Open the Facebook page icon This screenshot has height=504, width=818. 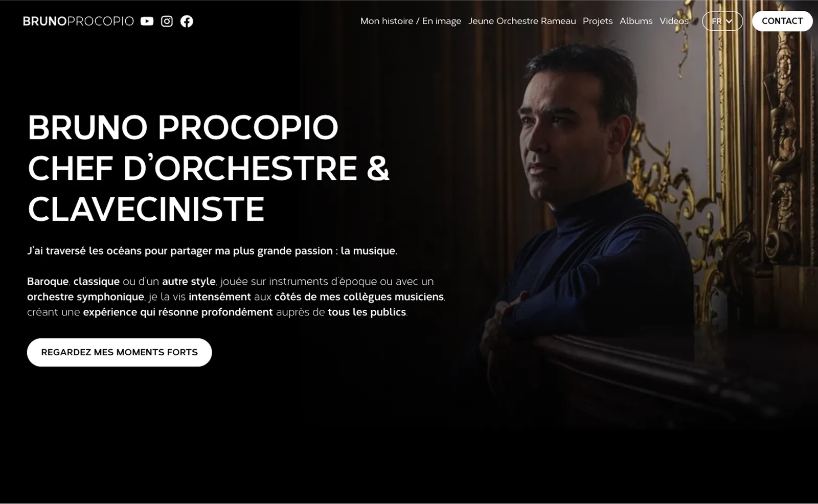[x=187, y=21]
